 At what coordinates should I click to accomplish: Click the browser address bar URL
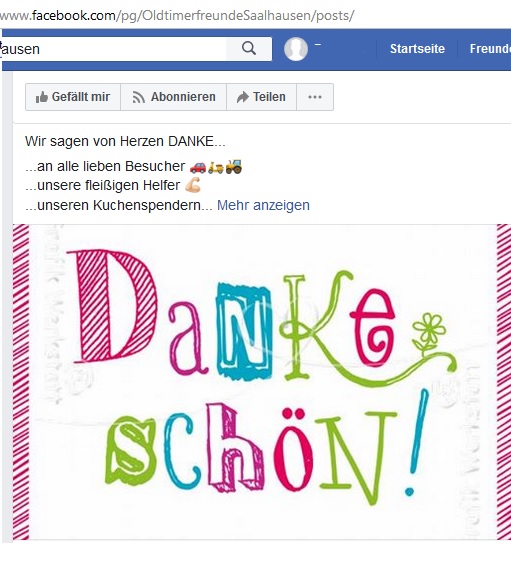click(x=177, y=15)
